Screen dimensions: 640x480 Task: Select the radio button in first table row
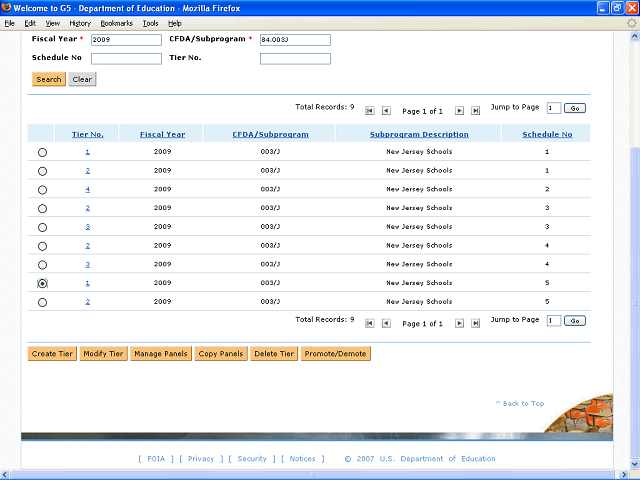click(x=42, y=153)
